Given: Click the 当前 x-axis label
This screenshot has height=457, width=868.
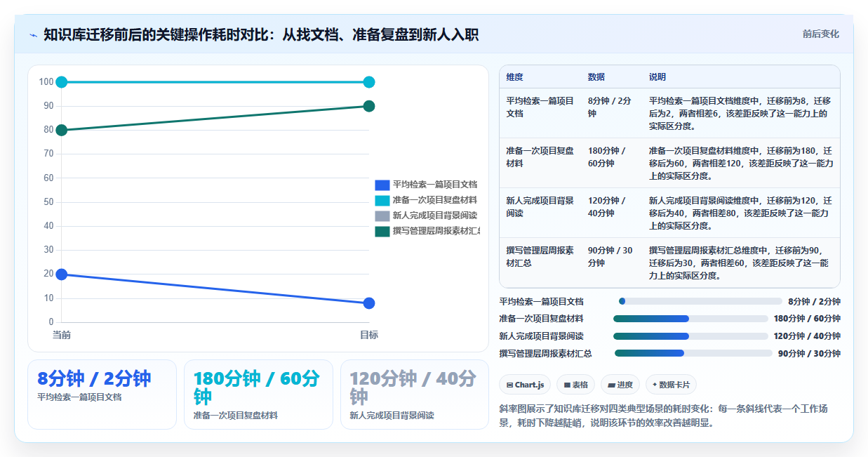Looking at the screenshot, I should pyautogui.click(x=62, y=335).
